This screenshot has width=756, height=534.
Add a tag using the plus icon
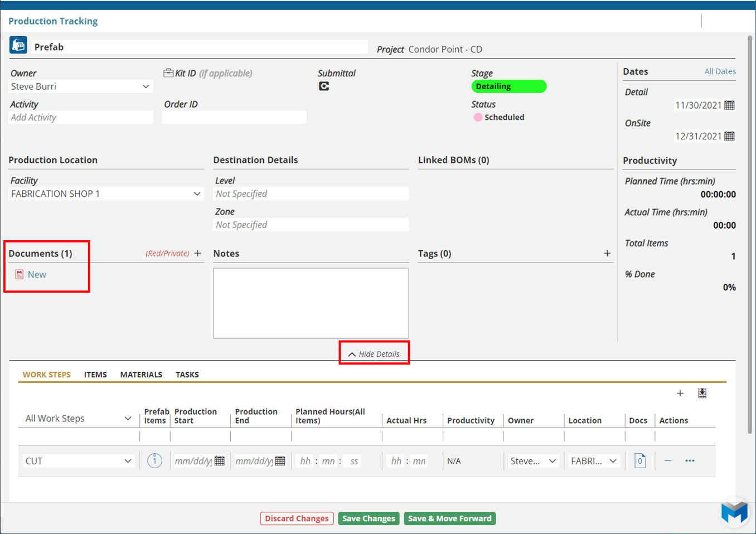[x=607, y=253]
